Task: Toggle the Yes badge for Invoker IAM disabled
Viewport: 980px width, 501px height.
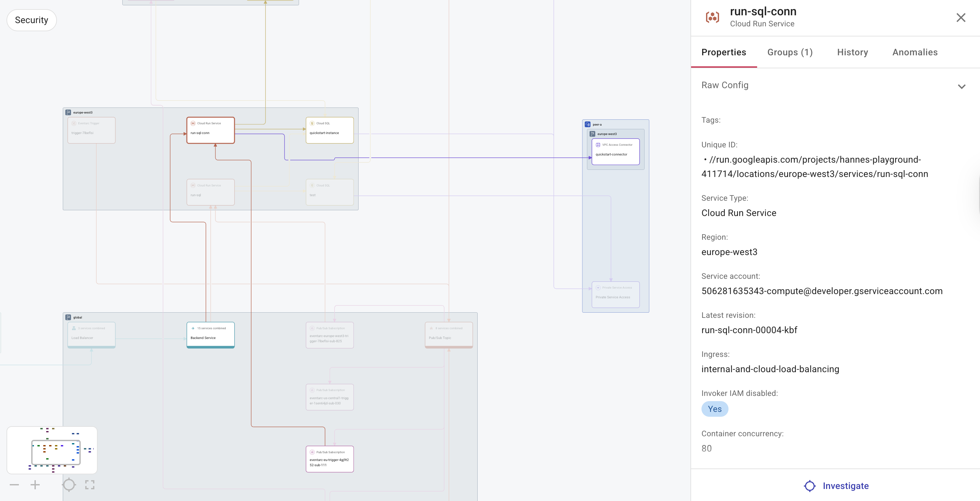Action: pyautogui.click(x=715, y=409)
